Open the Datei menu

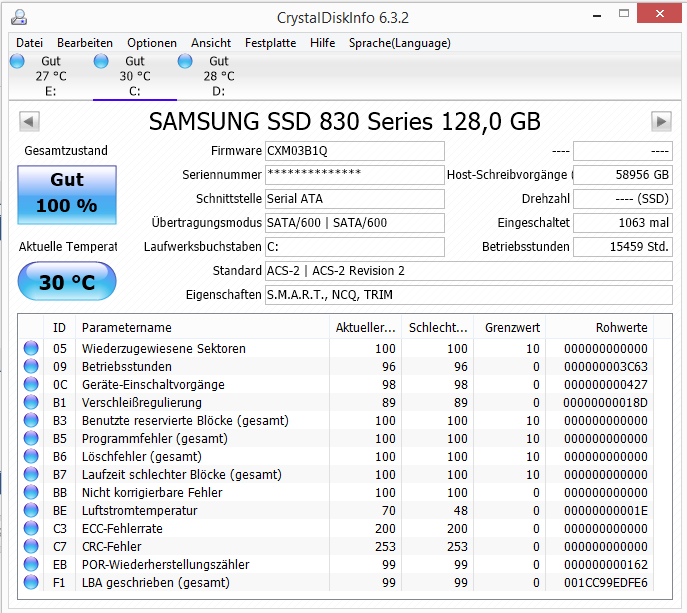pyautogui.click(x=29, y=43)
